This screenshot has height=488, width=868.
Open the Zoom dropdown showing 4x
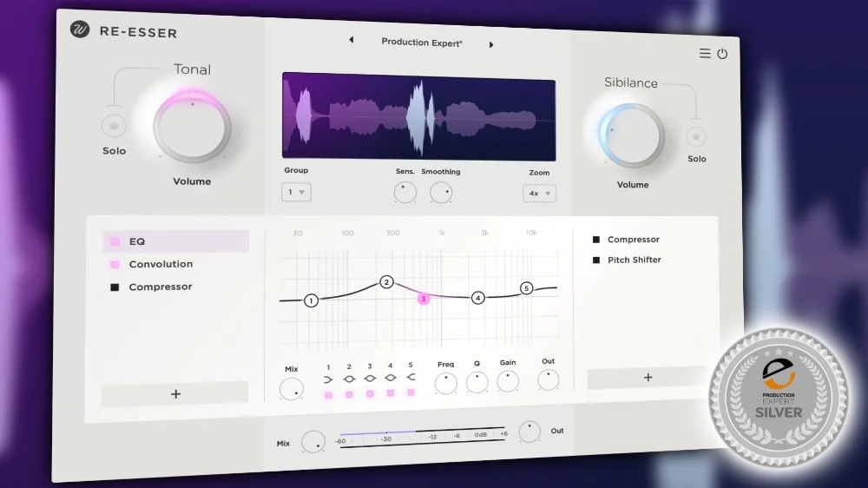point(539,194)
